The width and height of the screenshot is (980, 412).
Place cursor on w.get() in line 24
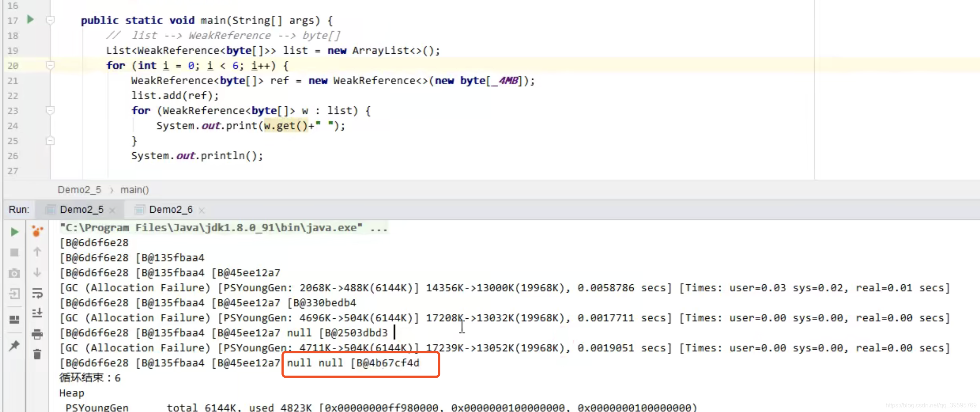click(x=286, y=126)
